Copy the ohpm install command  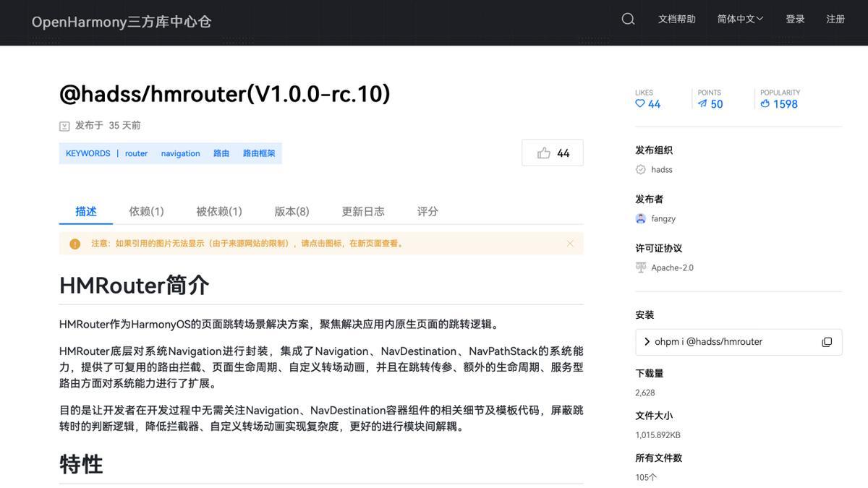click(827, 342)
